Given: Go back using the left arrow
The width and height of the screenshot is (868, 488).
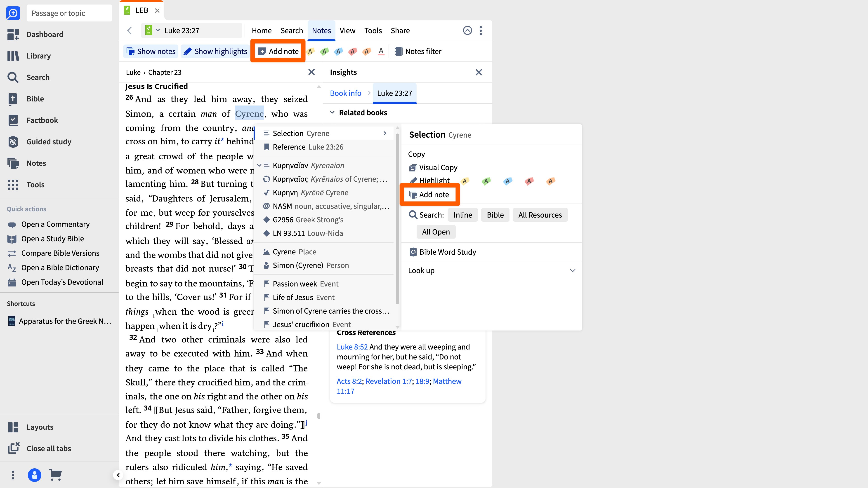Looking at the screenshot, I should tap(129, 31).
